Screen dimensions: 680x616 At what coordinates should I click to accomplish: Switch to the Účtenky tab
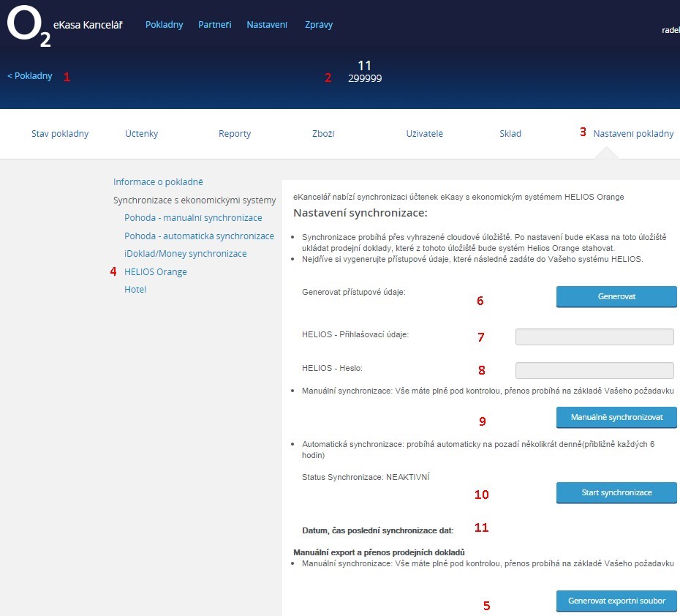point(141,134)
